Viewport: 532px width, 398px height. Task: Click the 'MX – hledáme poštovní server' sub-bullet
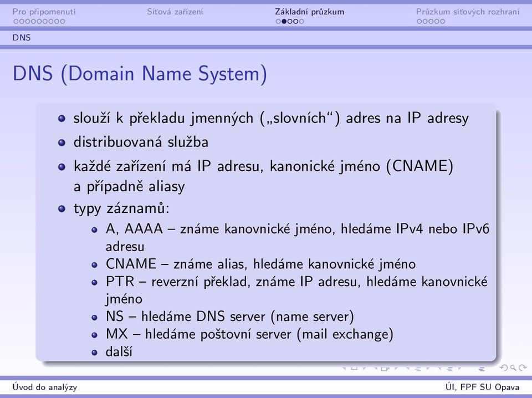249,334
